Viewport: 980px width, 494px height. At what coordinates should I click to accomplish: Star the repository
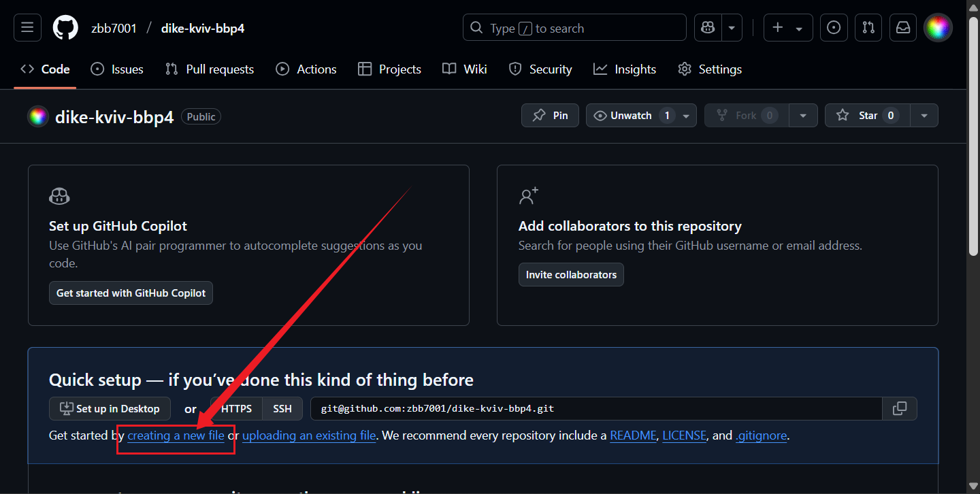click(x=867, y=116)
